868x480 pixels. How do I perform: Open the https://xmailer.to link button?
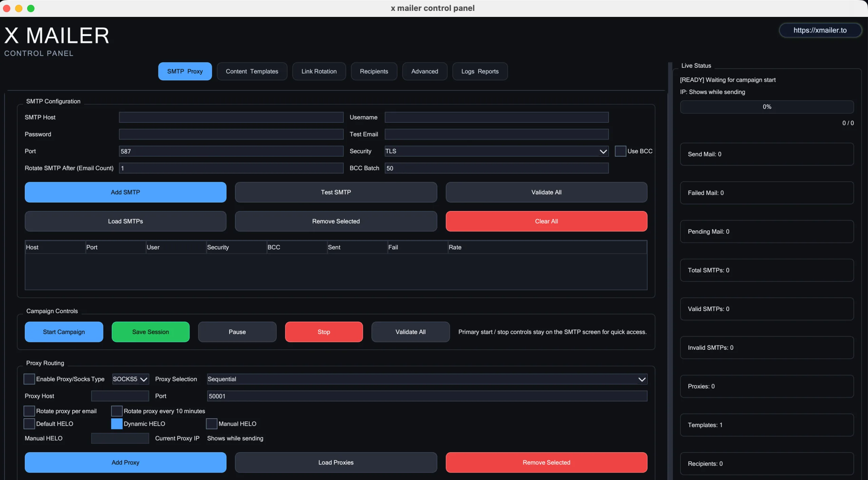pos(820,30)
